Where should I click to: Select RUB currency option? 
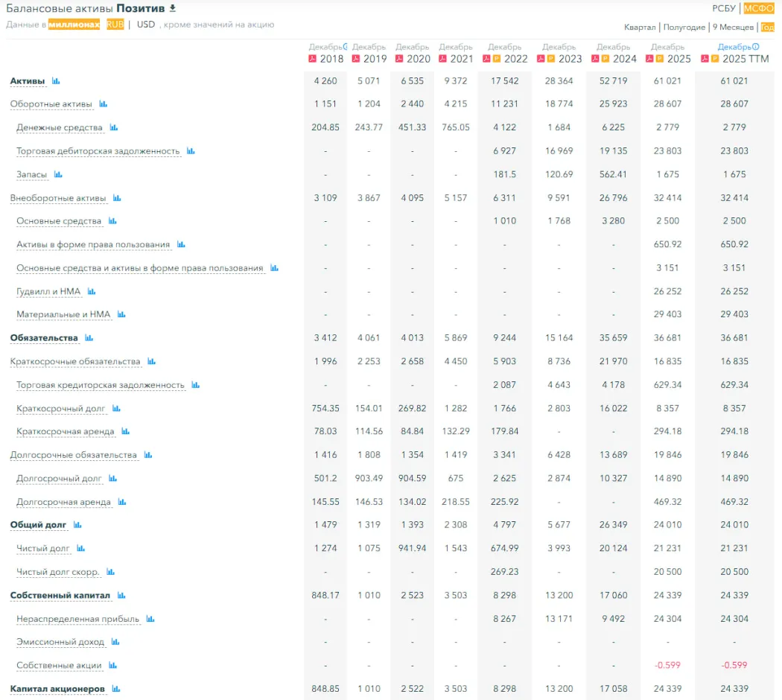tap(115, 25)
